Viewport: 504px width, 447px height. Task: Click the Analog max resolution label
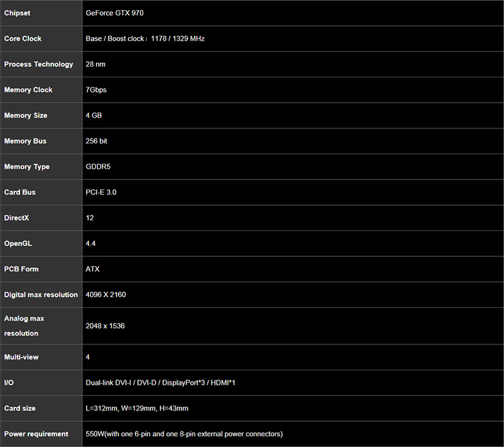click(25, 326)
